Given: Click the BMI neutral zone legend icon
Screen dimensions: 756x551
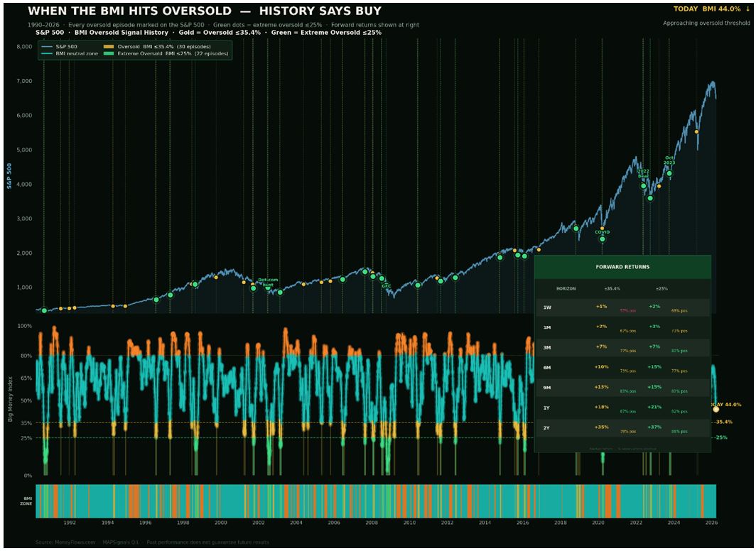Looking at the screenshot, I should coord(48,54).
